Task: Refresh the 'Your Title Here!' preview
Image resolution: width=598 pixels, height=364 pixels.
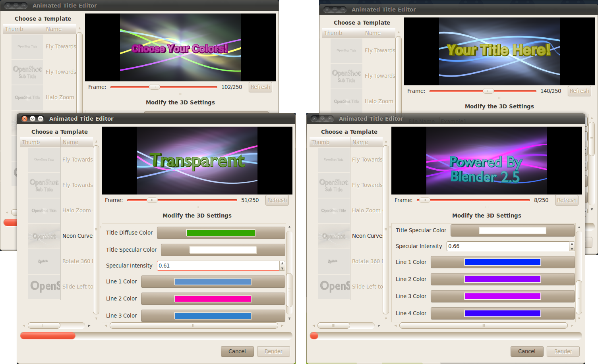Action: (579, 91)
